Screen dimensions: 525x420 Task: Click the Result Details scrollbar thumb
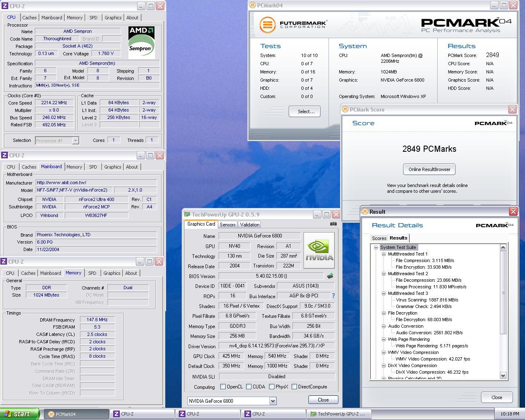tap(503, 292)
